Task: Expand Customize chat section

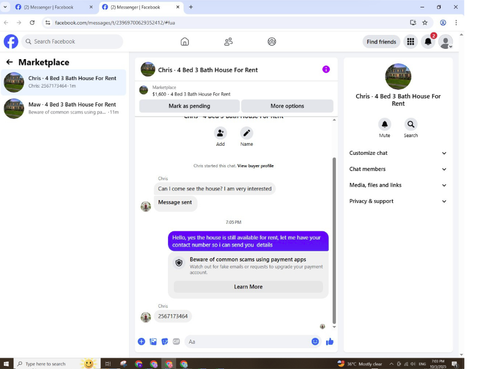Action: 398,153
